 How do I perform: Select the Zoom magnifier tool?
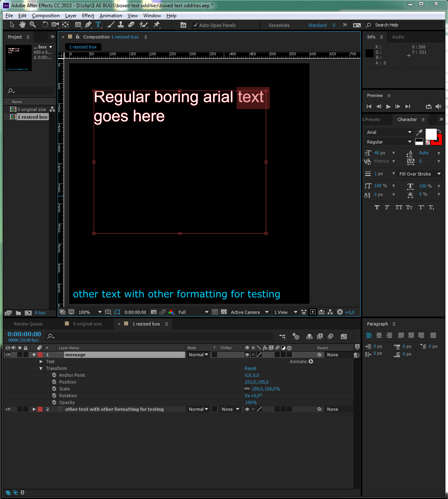[32, 25]
